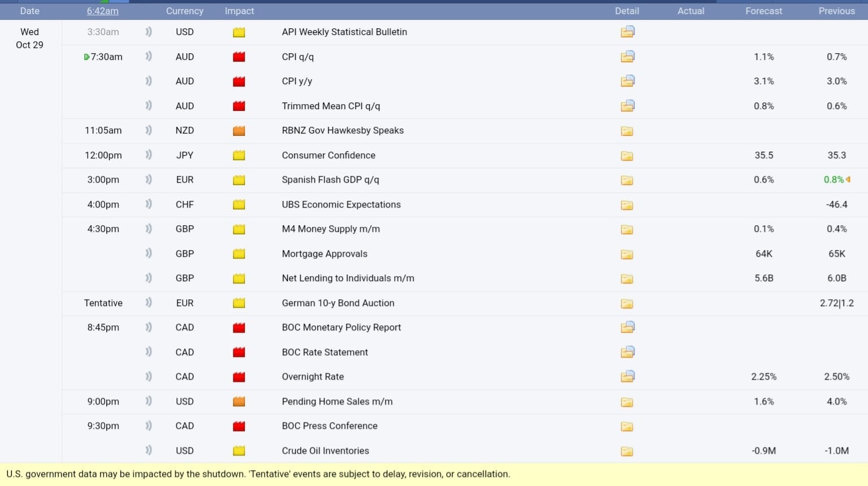
Task: Click red high-impact icon for BOC Rate Statement
Action: pyautogui.click(x=239, y=352)
